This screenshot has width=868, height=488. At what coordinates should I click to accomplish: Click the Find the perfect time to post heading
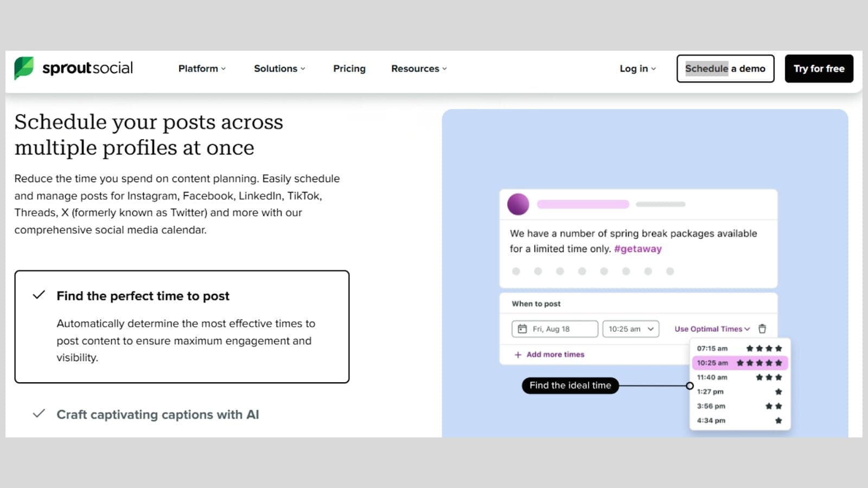pyautogui.click(x=143, y=296)
